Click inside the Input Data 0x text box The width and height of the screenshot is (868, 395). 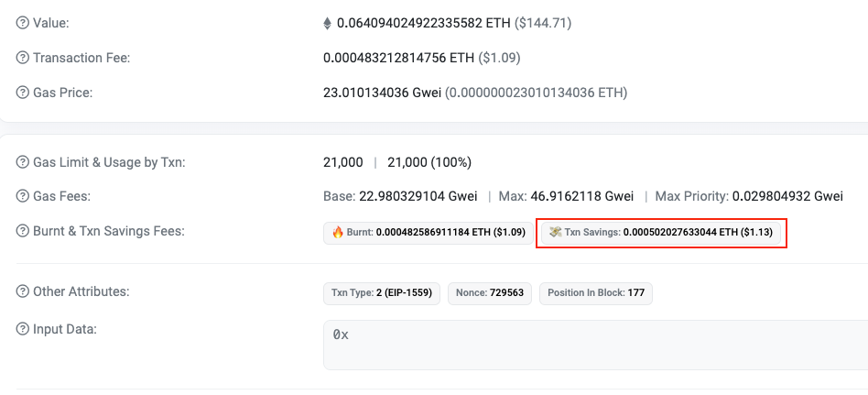(595, 345)
